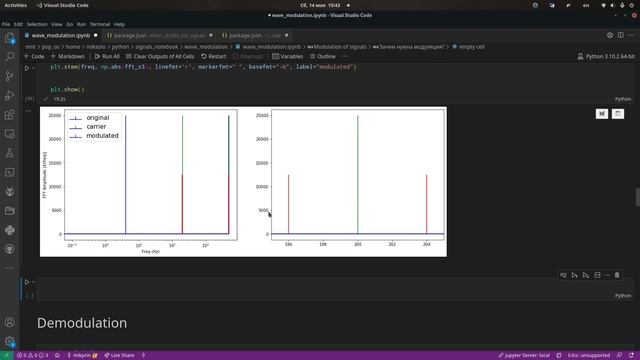Image resolution: width=640 pixels, height=360 pixels.
Task: Switch to the first package.json tab
Action: click(159, 36)
